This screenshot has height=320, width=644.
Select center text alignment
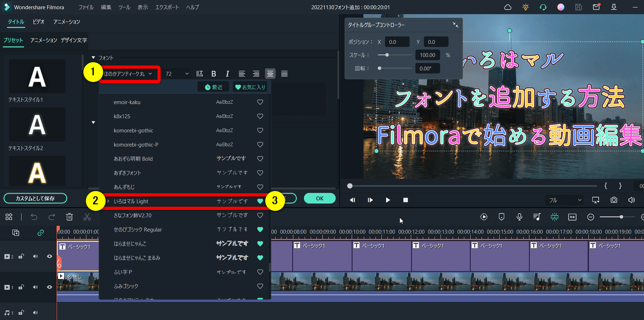270,74
